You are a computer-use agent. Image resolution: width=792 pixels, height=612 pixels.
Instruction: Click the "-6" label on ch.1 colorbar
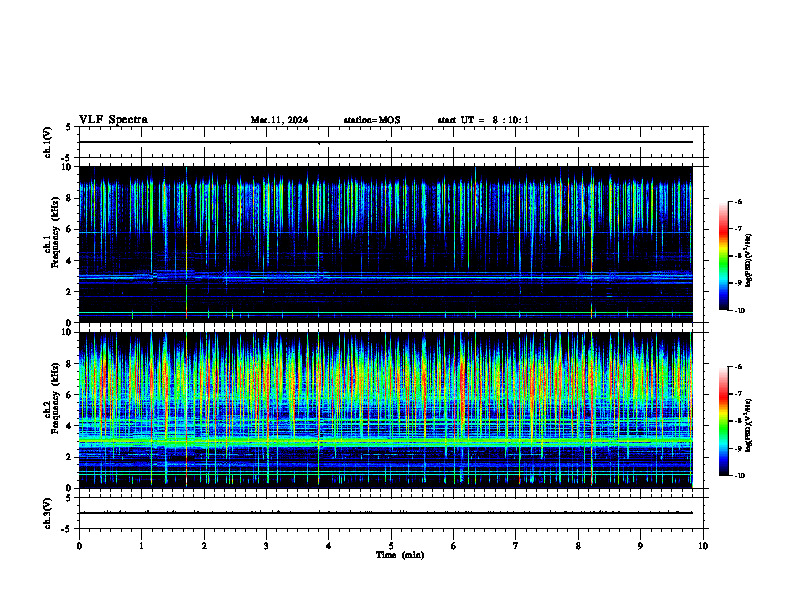pyautogui.click(x=738, y=201)
